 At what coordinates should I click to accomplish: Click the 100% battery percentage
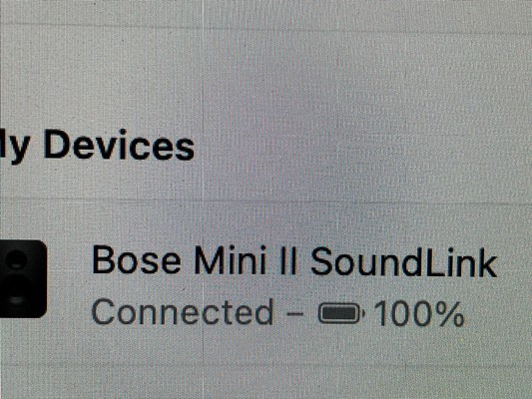[419, 314]
